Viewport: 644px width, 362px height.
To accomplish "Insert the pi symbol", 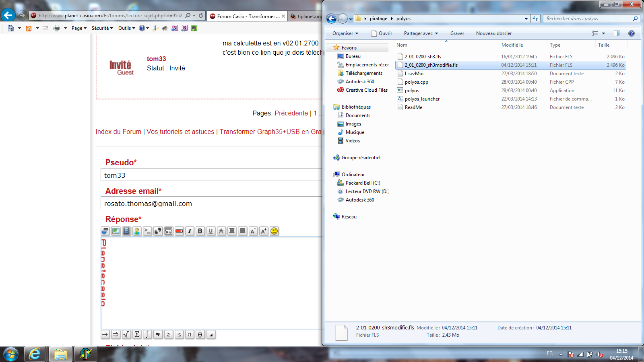I will (x=190, y=334).
